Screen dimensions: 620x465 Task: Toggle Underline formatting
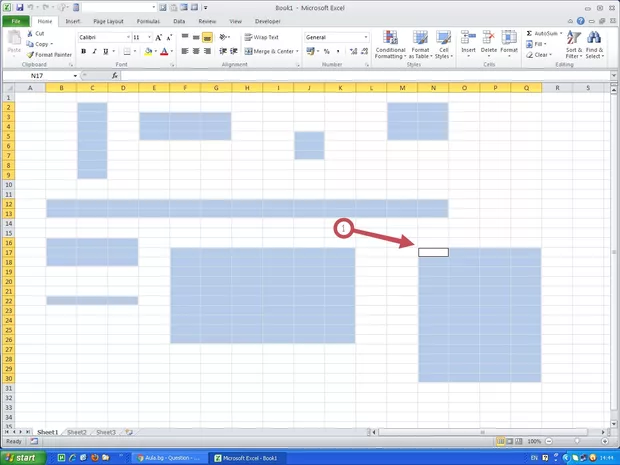tap(106, 51)
